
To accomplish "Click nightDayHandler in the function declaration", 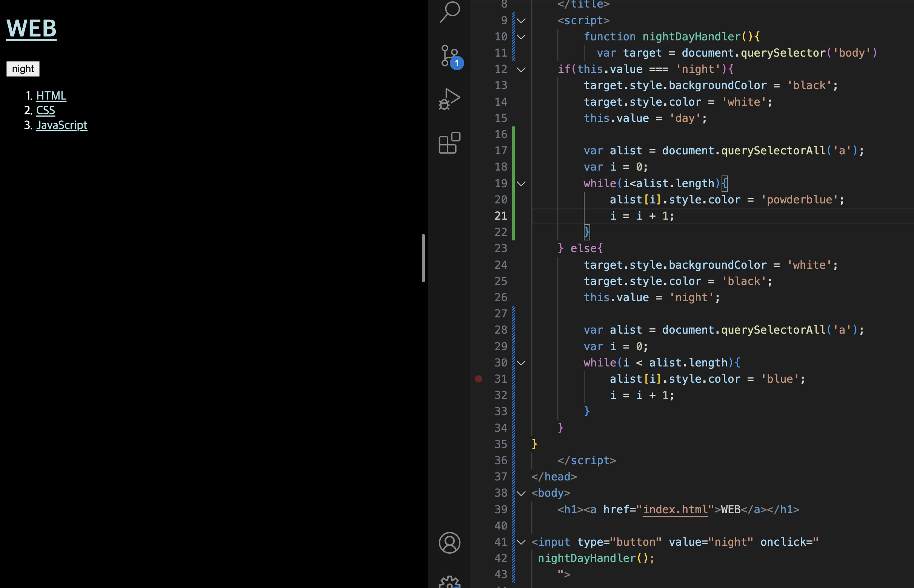I will pyautogui.click(x=691, y=37).
